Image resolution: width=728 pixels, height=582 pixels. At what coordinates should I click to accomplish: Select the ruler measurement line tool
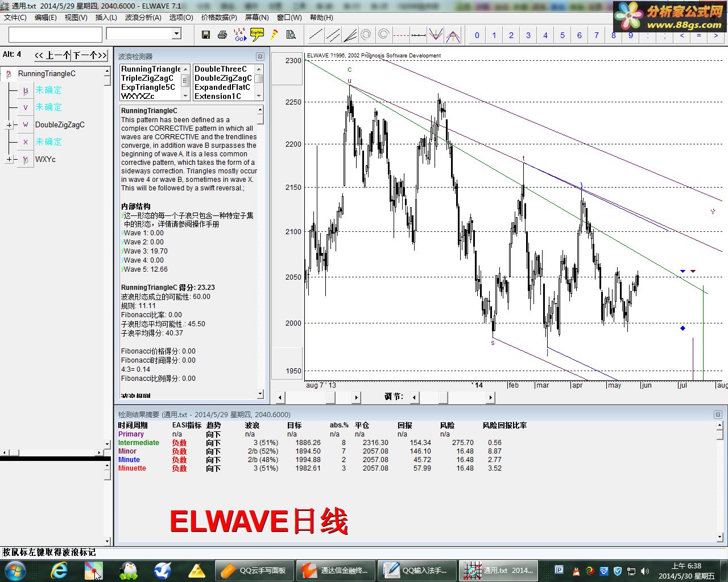click(418, 35)
